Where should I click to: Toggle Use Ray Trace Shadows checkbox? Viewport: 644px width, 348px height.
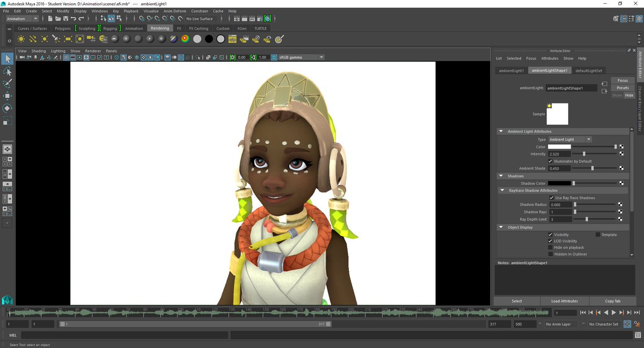(x=551, y=198)
